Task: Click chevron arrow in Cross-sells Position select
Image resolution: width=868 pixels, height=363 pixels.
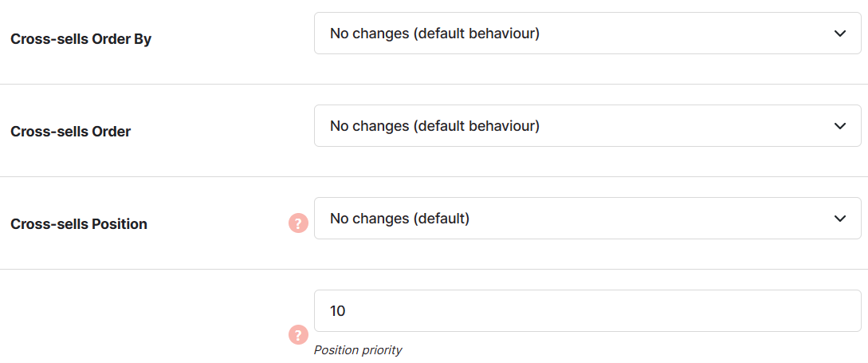Action: (x=840, y=219)
